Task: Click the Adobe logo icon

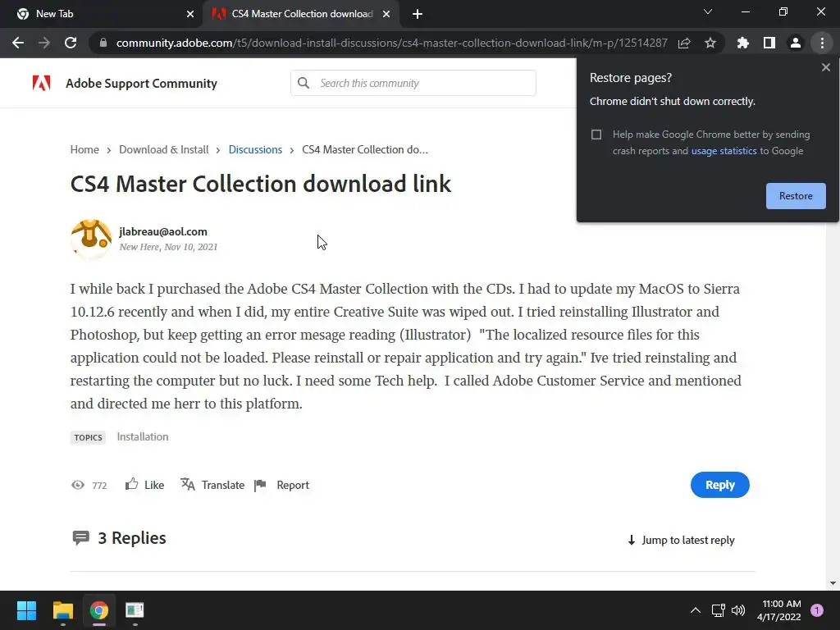Action: [x=41, y=83]
